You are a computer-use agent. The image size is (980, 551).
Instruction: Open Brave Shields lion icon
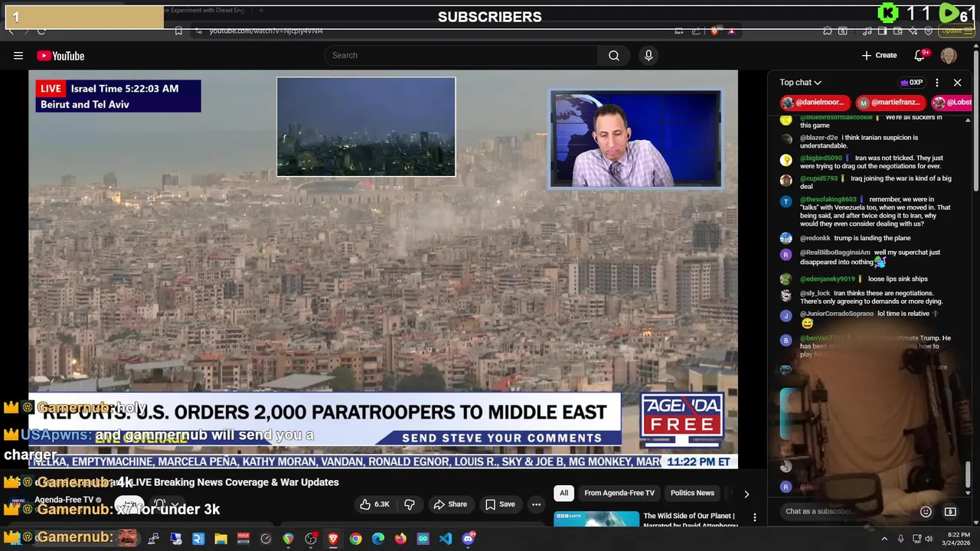tap(715, 31)
